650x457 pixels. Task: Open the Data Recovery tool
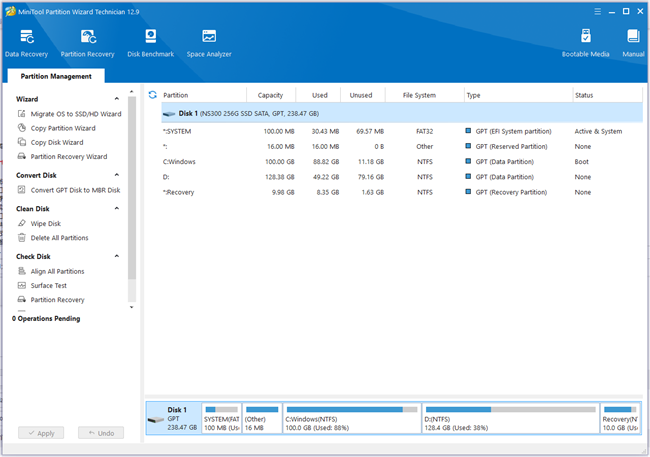click(27, 43)
